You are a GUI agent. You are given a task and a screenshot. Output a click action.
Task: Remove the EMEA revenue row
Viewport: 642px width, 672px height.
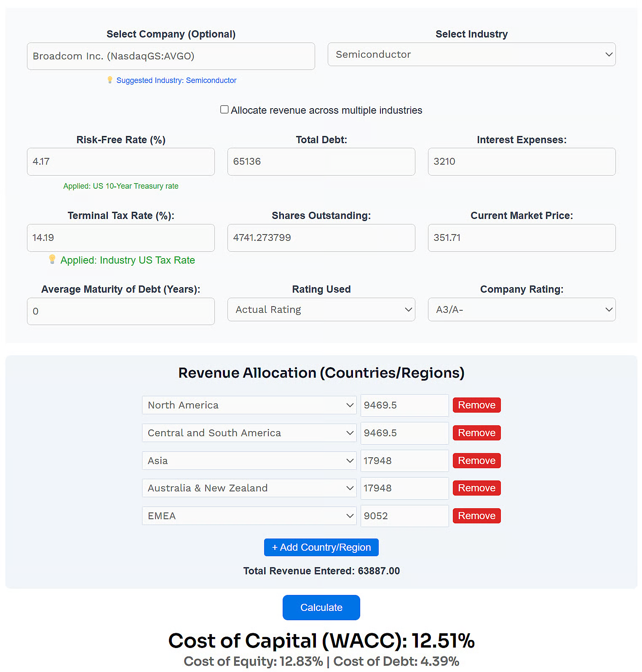[476, 516]
